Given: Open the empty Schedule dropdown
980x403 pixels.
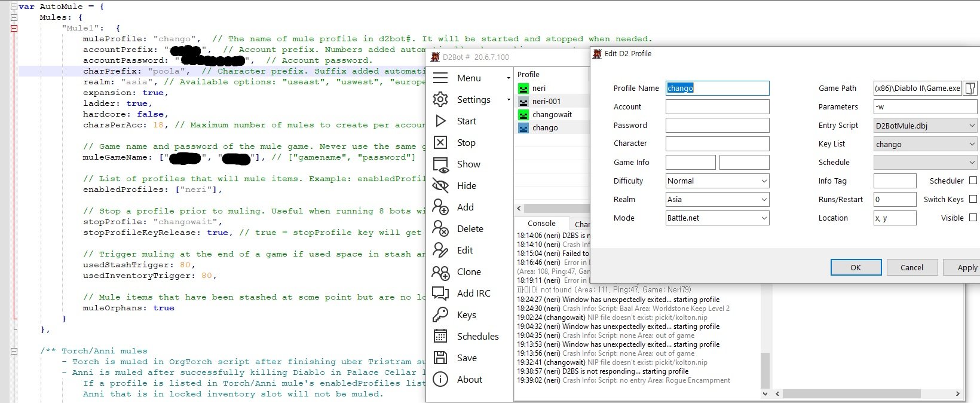Looking at the screenshot, I should pyautogui.click(x=925, y=163).
